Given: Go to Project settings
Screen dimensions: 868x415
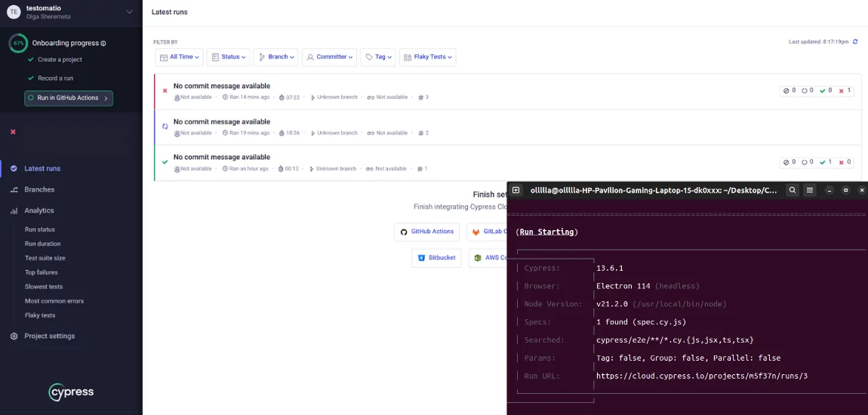Looking at the screenshot, I should click(x=49, y=336).
